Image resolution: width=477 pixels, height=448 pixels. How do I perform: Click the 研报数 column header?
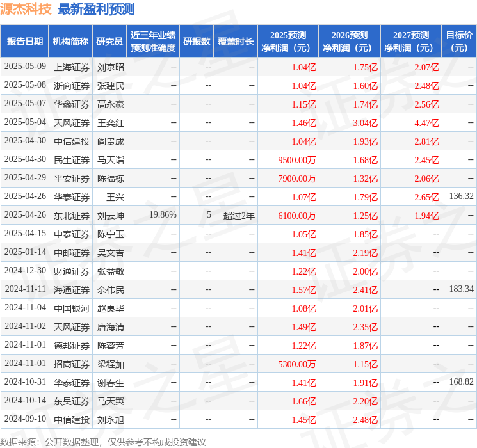point(197,42)
